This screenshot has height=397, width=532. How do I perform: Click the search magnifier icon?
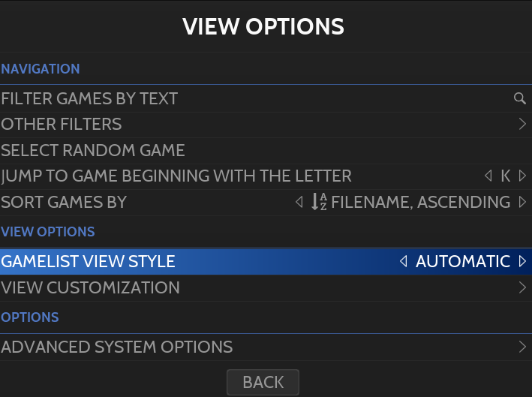pyautogui.click(x=519, y=98)
